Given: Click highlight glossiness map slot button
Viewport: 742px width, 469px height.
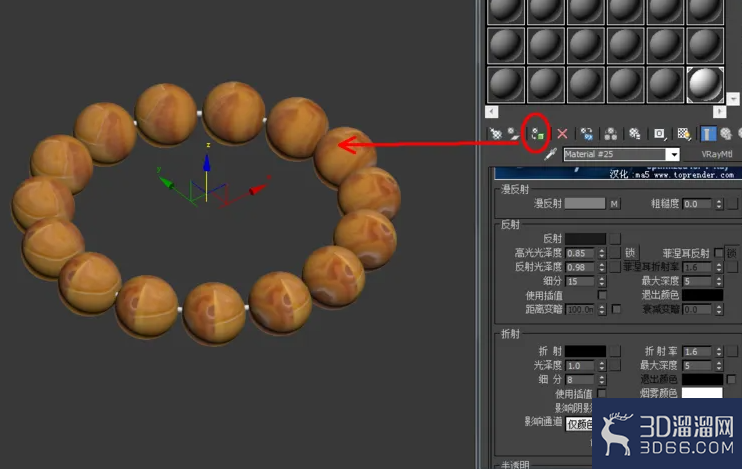Looking at the screenshot, I should pos(615,253).
